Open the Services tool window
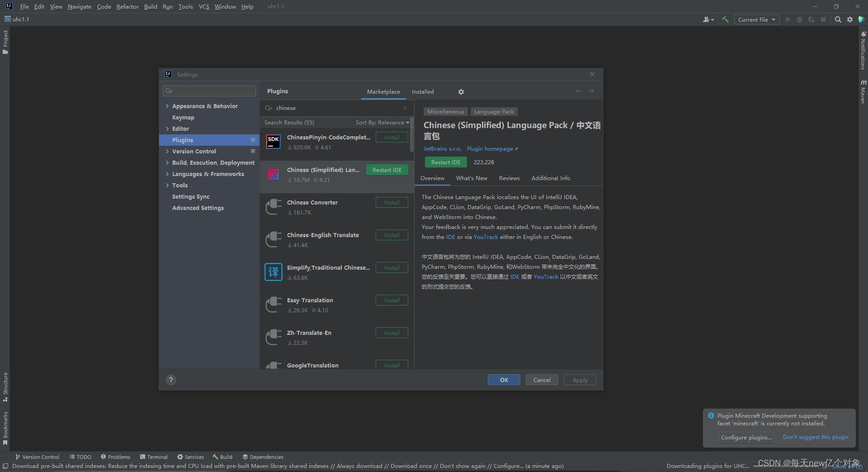The width and height of the screenshot is (868, 472). pos(190,457)
